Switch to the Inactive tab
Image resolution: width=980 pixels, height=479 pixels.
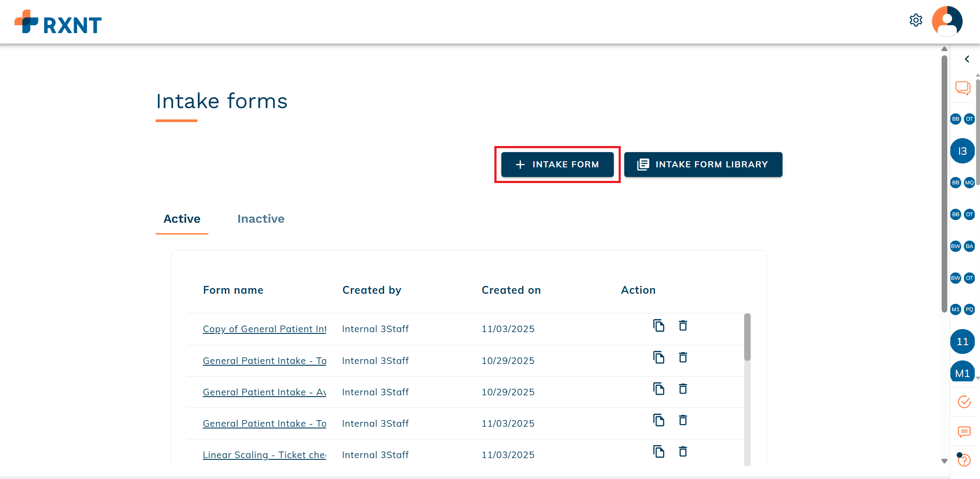point(261,219)
